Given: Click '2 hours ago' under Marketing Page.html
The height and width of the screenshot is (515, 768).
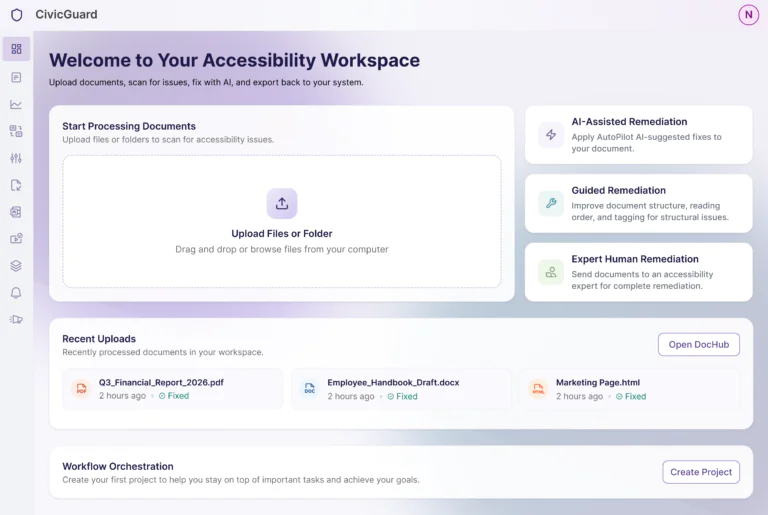Looking at the screenshot, I should click(x=579, y=396).
